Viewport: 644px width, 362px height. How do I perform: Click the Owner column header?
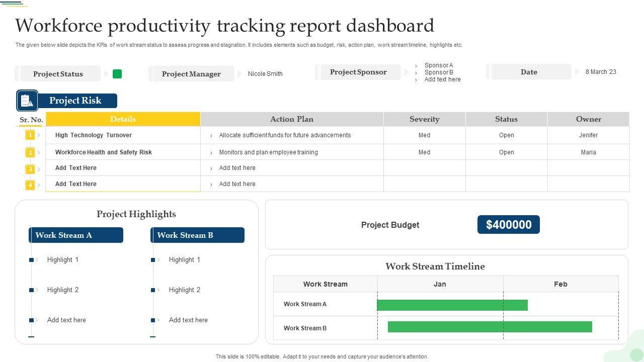[589, 119]
